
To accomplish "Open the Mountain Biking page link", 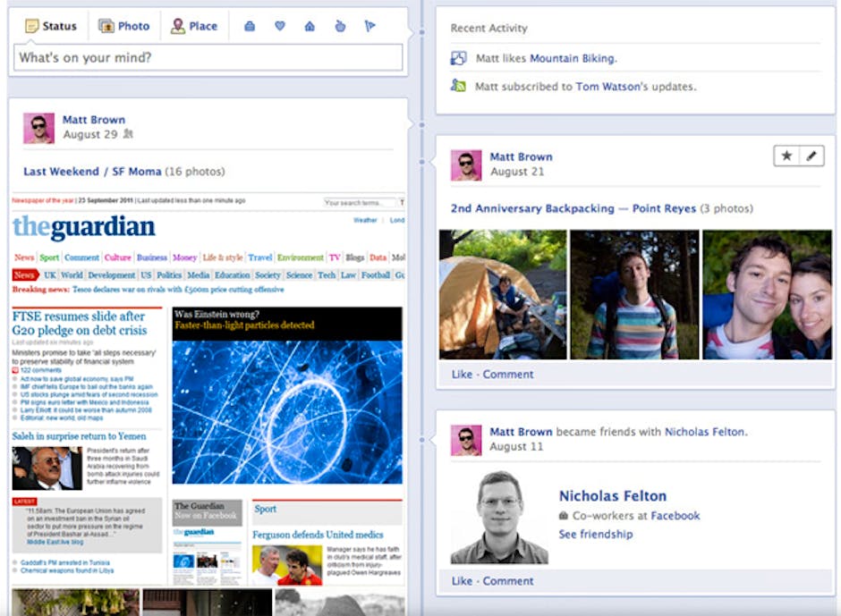I will (x=572, y=58).
